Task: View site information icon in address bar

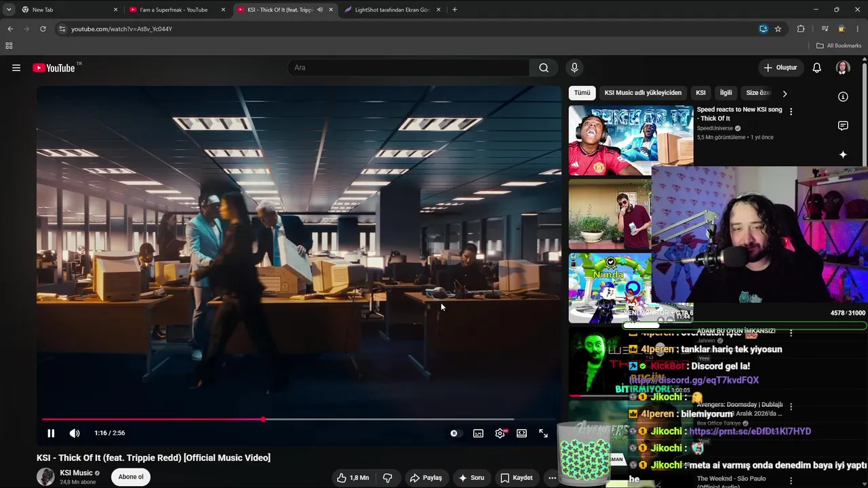Action: 62,29
